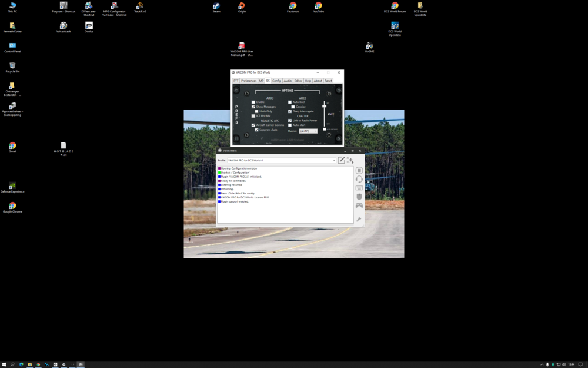Click the keyboard shortcuts icon in VoiceAttack

pyautogui.click(x=359, y=188)
